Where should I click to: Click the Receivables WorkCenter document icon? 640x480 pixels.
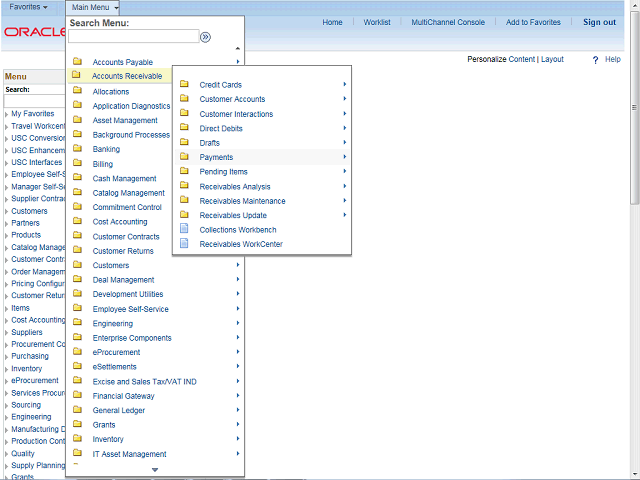click(184, 243)
